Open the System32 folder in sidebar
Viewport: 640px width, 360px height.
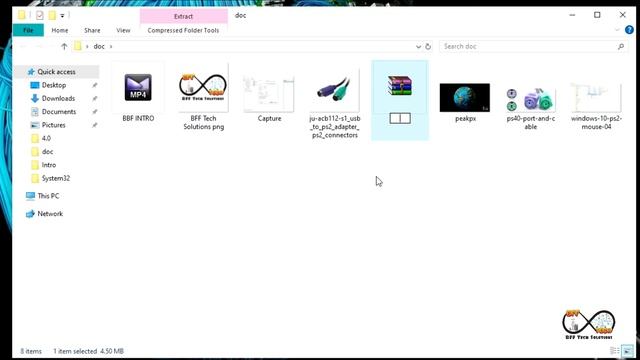tap(56, 178)
